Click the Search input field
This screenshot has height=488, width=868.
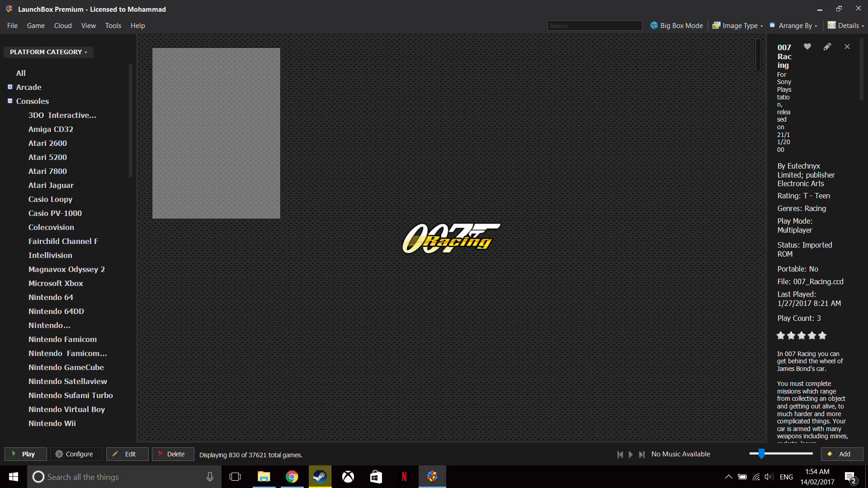594,26
